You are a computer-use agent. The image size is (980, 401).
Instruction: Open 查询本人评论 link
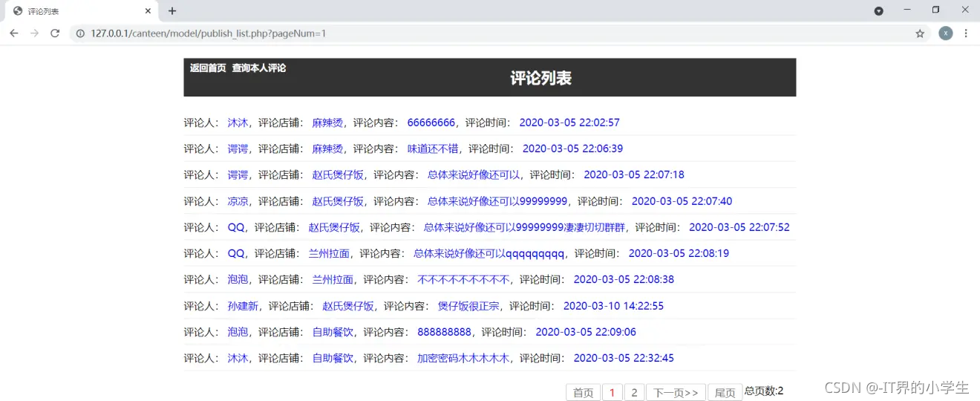click(x=259, y=68)
